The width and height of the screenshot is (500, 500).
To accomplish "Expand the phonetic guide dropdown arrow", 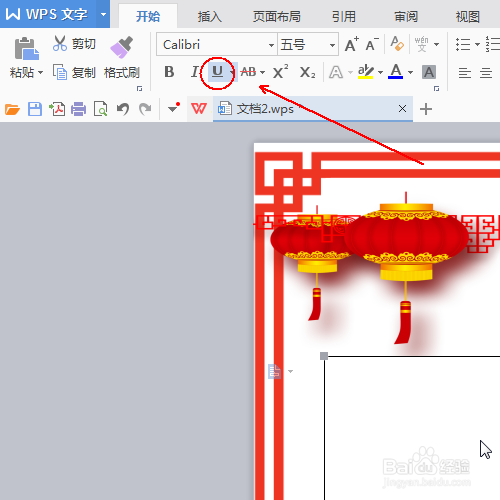I will [x=437, y=44].
